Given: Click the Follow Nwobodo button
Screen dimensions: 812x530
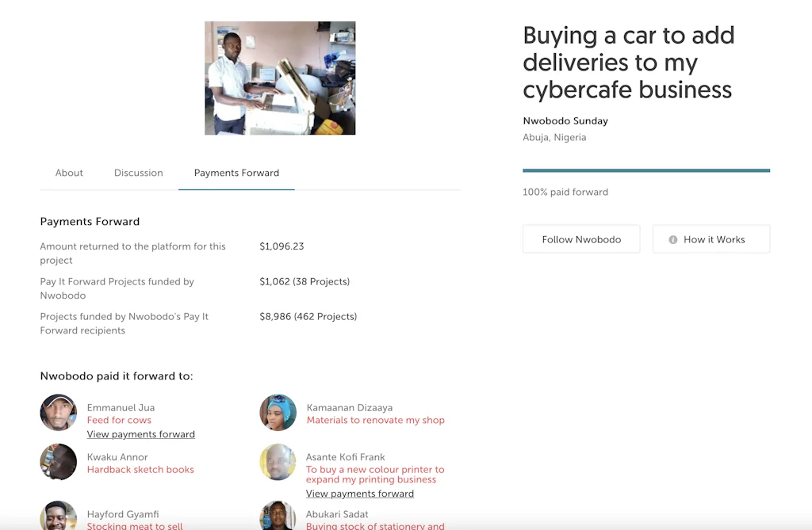Looking at the screenshot, I should [x=581, y=239].
